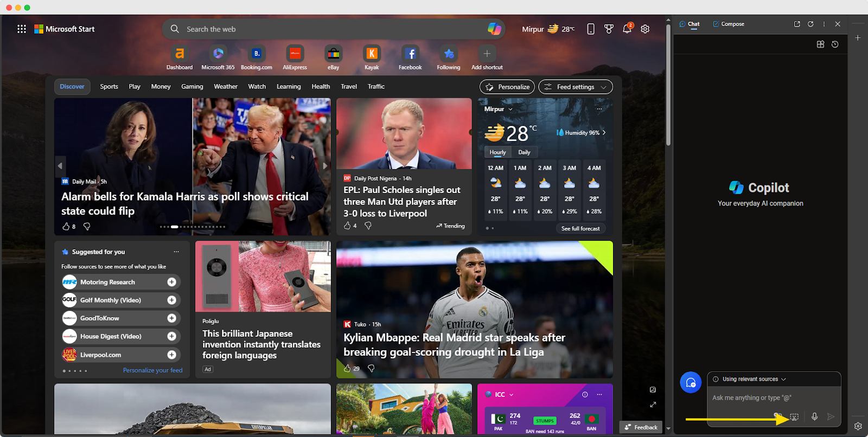Follow GoodToKnow source
868x437 pixels.
coord(172,318)
